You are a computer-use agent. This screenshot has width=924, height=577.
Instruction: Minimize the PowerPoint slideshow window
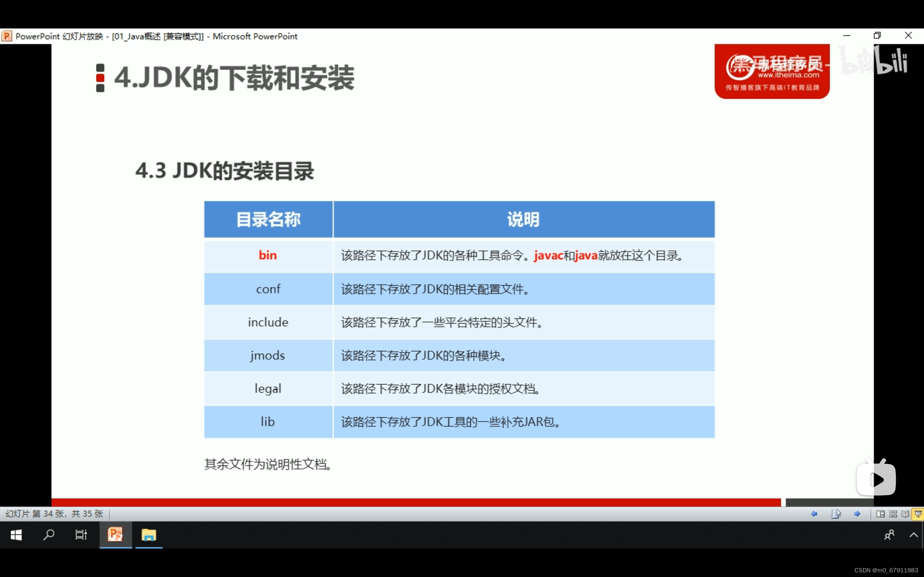[847, 35]
